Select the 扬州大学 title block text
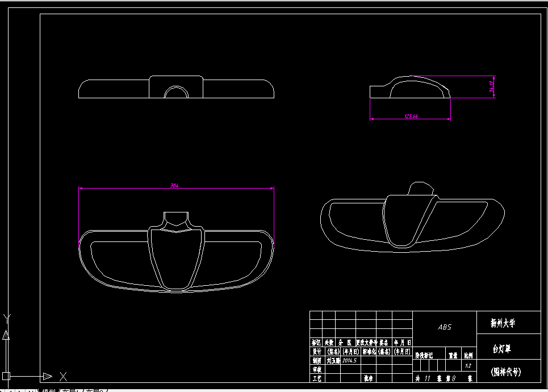 coord(503,323)
